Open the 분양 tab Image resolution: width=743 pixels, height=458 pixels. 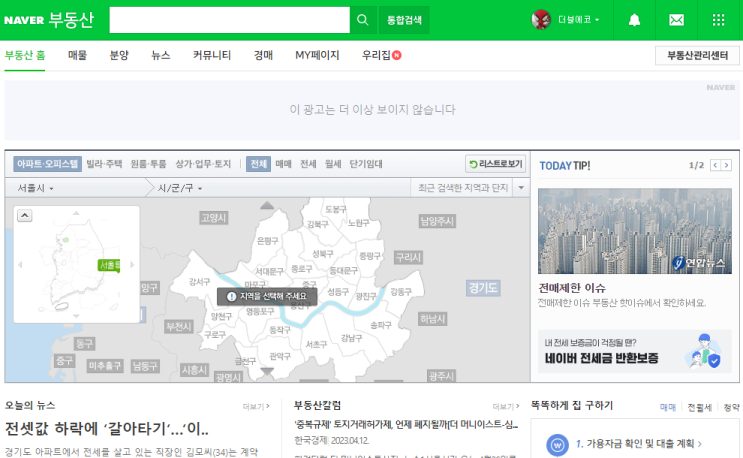click(x=119, y=55)
